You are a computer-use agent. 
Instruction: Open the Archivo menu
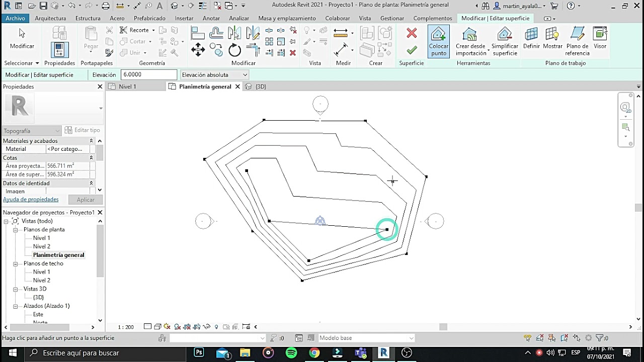[x=15, y=18]
